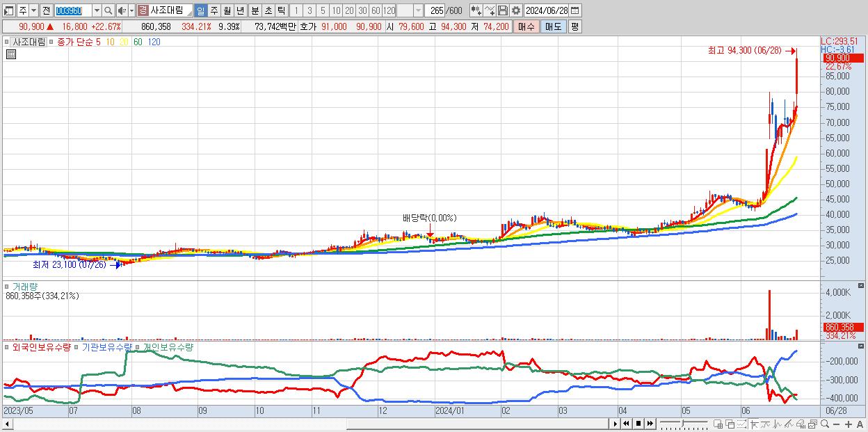
Task: Click the dotted chart range icon
Action: (x=741, y=424)
